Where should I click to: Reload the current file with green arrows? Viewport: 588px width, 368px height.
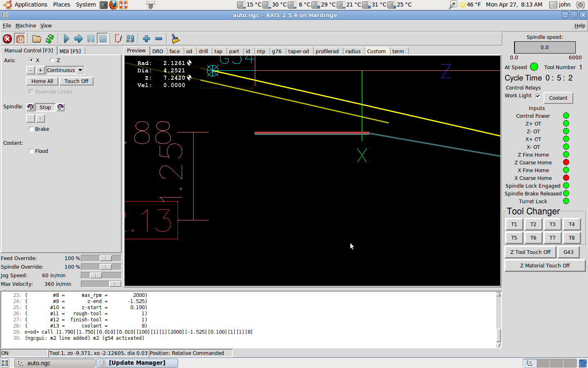pos(50,39)
